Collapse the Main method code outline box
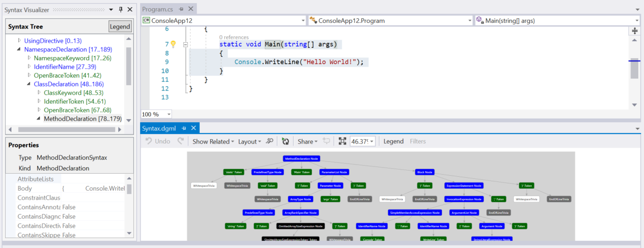644x248 pixels. point(185,45)
